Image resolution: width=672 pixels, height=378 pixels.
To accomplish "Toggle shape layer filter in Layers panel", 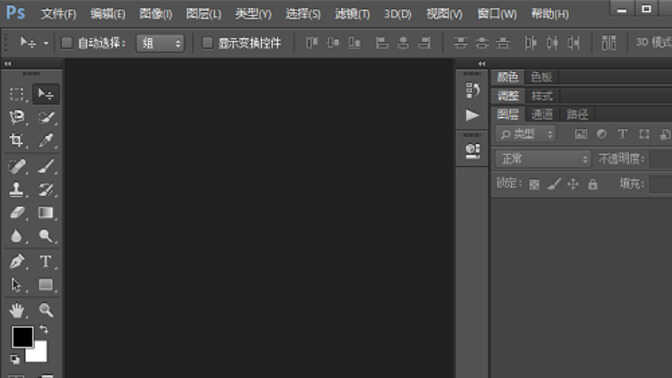I will [x=644, y=135].
